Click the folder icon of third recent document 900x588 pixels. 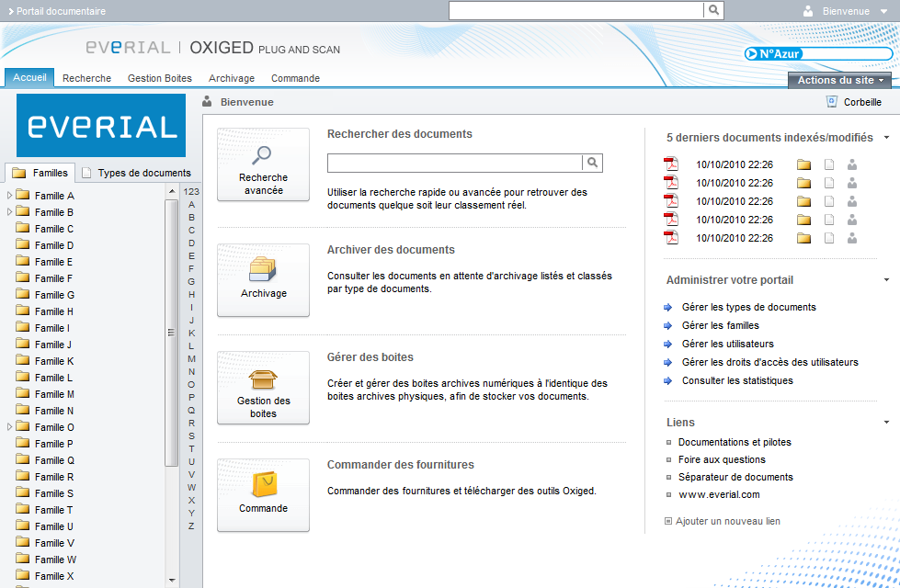click(804, 202)
